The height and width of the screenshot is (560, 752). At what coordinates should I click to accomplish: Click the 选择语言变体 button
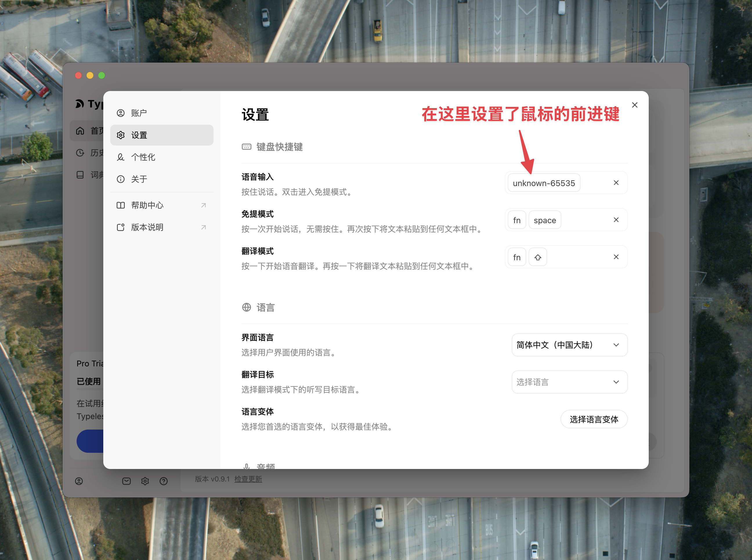point(594,419)
